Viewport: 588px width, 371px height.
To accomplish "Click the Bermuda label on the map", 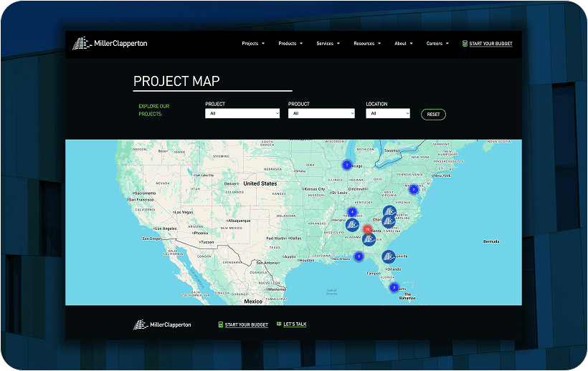I will click(491, 241).
